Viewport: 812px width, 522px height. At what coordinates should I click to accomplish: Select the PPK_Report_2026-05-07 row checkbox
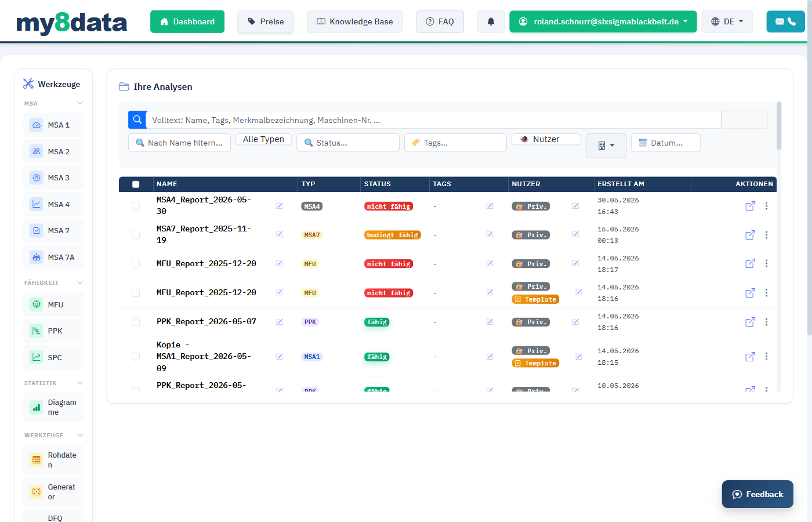pos(136,322)
